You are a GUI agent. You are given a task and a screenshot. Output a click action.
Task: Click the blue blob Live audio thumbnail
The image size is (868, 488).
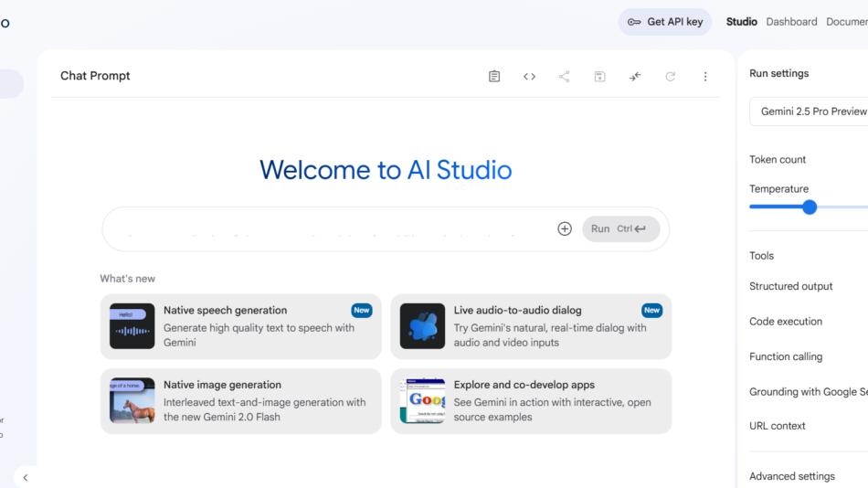422,325
